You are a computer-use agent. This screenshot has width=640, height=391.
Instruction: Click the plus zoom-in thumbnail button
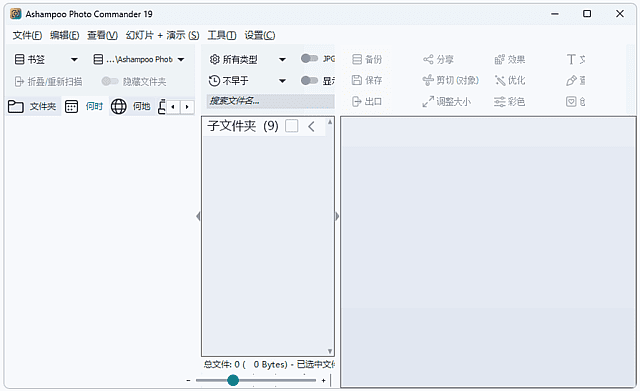323,380
